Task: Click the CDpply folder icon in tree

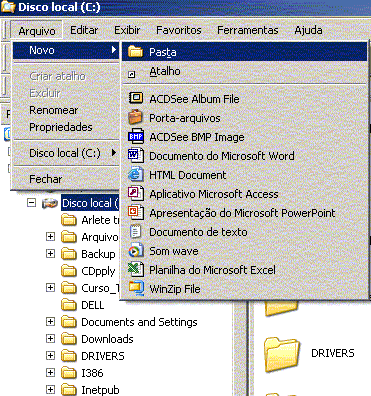Action: pyautogui.click(x=69, y=271)
